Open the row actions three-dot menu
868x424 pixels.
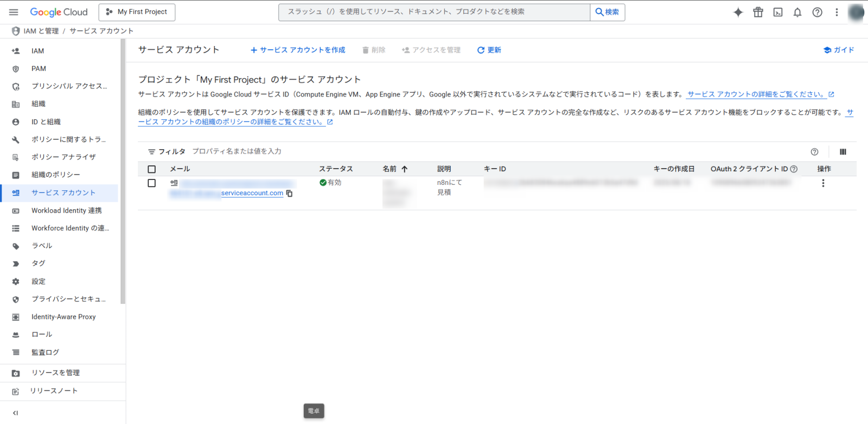823,183
